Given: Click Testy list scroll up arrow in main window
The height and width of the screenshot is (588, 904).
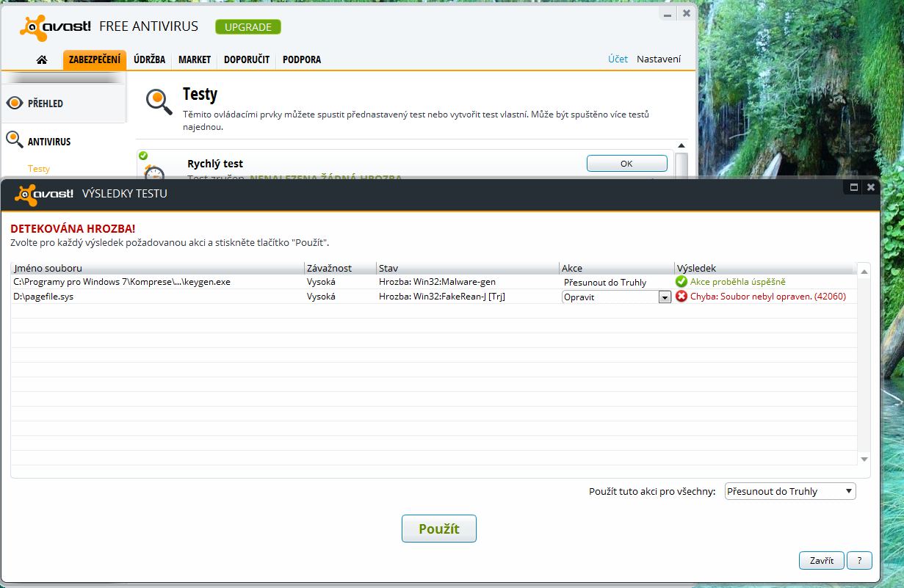Looking at the screenshot, I should point(681,146).
